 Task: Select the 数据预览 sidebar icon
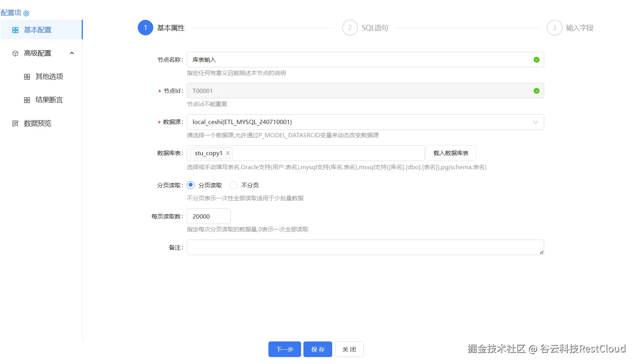pyautogui.click(x=15, y=123)
